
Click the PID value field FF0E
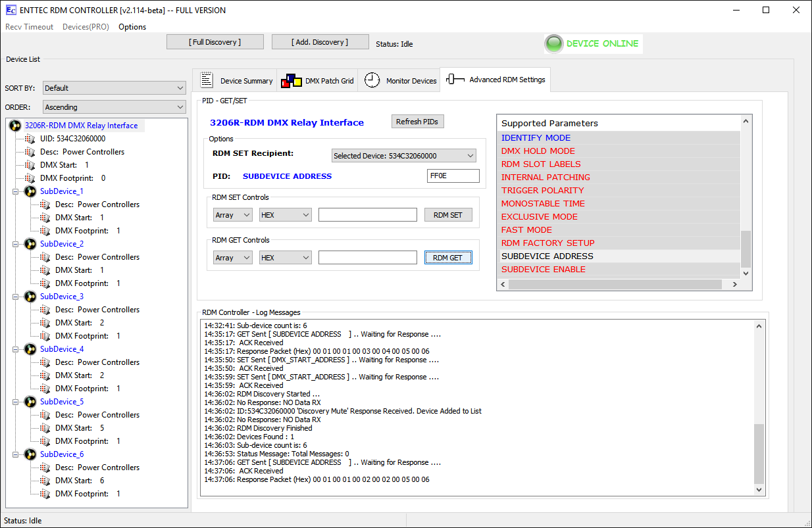453,176
